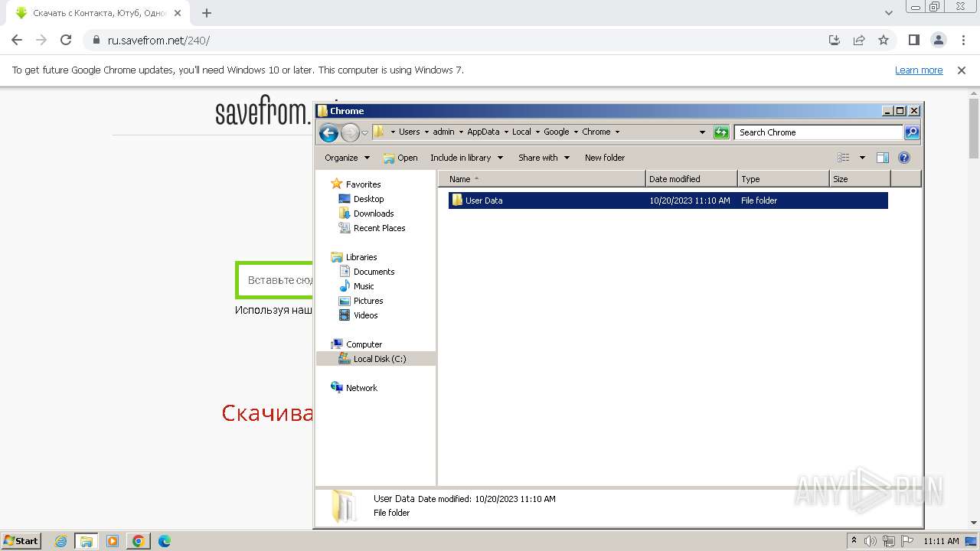Bookmark this page with star icon

(884, 40)
